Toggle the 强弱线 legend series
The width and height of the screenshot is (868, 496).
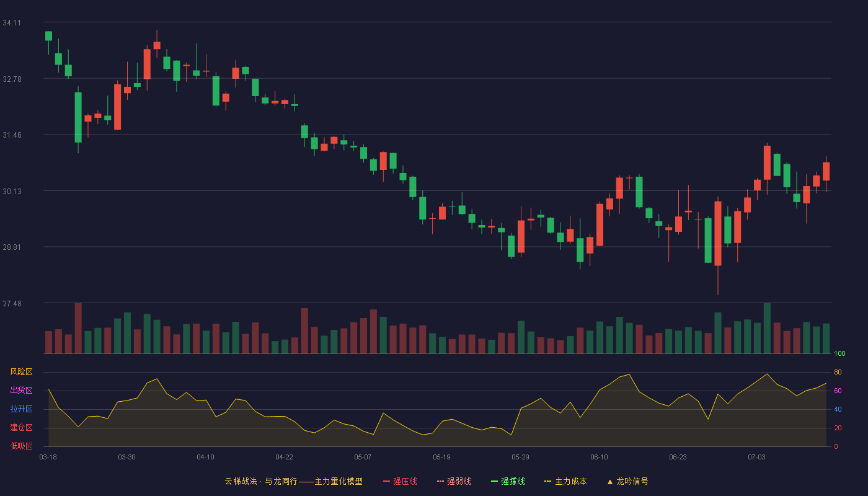(x=454, y=481)
